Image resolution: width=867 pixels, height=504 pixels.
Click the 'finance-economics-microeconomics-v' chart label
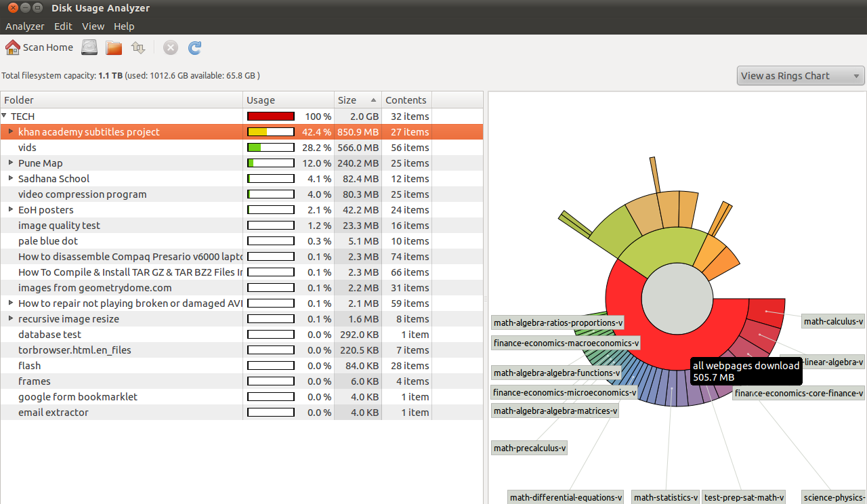point(565,392)
